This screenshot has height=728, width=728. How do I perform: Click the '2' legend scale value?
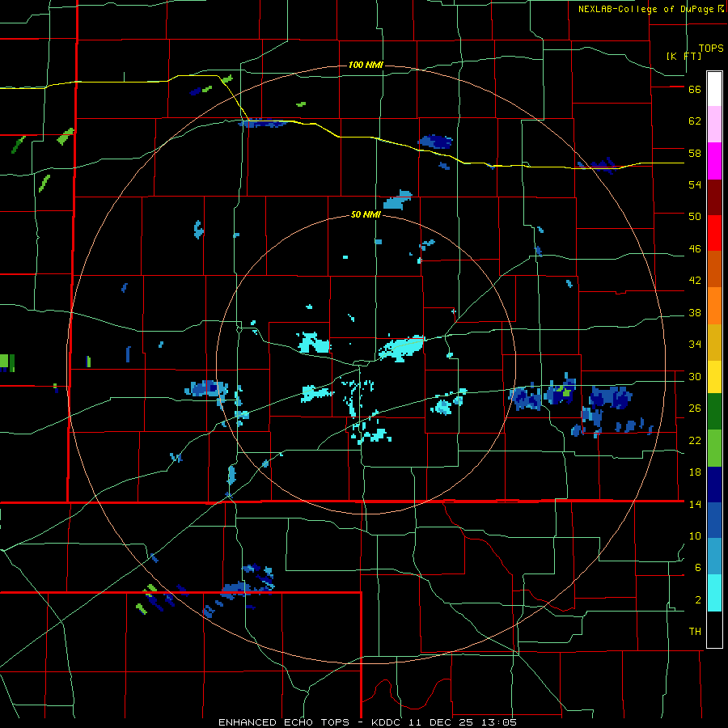point(698,599)
